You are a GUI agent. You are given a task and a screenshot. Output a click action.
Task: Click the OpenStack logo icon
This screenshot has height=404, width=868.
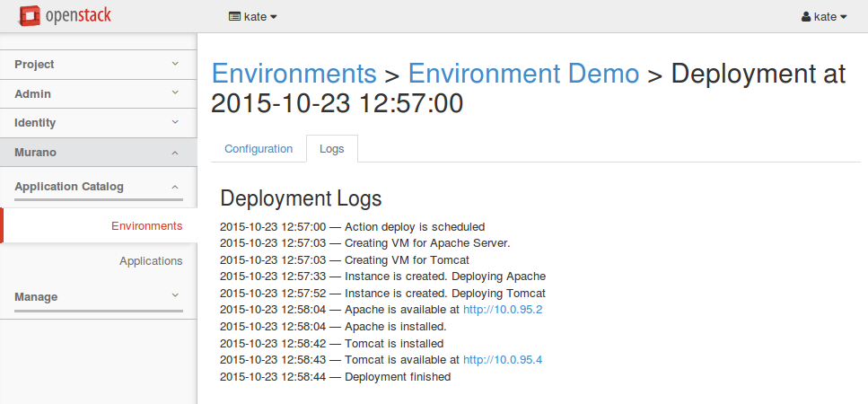pos(31,15)
